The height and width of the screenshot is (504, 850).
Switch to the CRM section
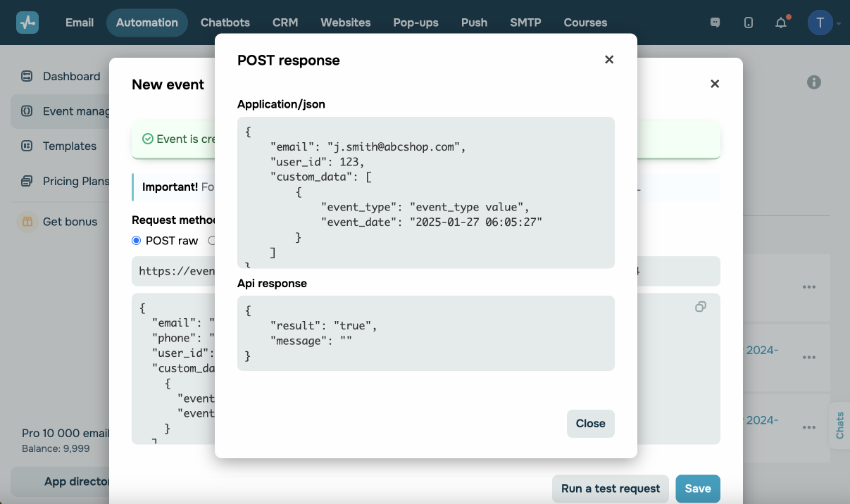[285, 23]
